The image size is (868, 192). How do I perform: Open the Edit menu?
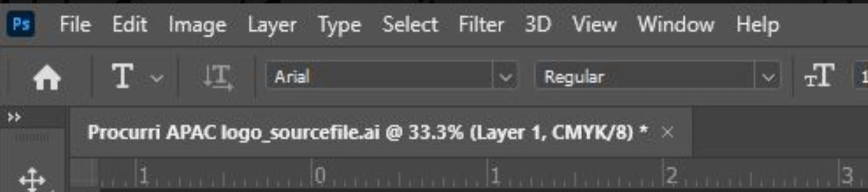click(129, 24)
